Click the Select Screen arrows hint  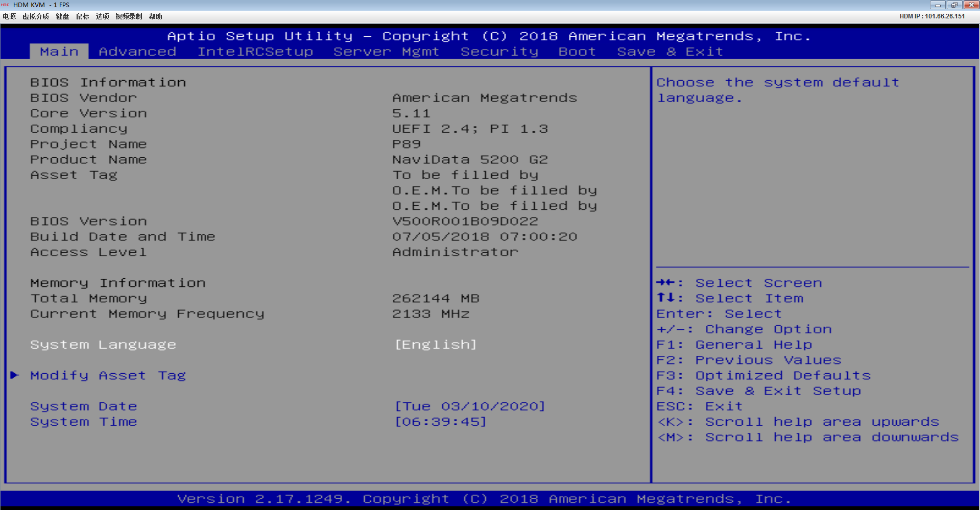[739, 283]
